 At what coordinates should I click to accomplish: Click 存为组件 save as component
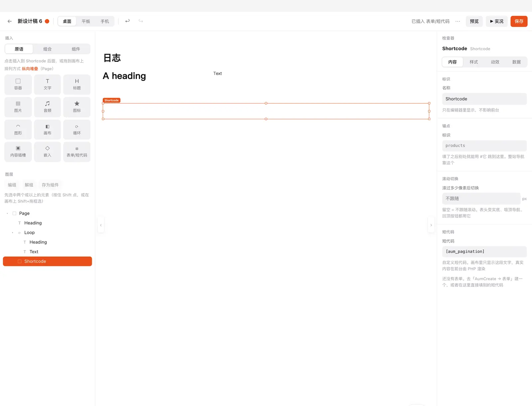(x=50, y=185)
